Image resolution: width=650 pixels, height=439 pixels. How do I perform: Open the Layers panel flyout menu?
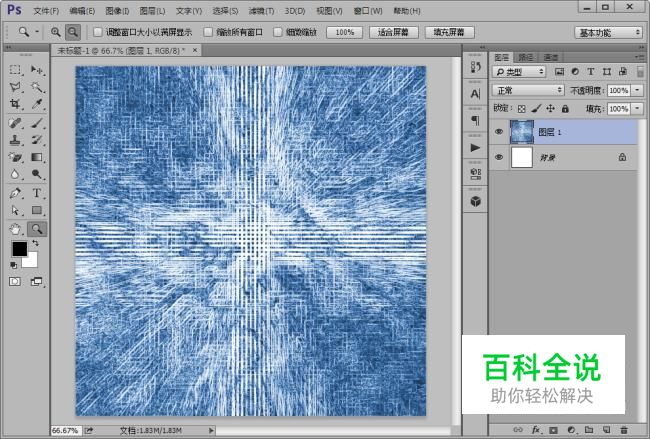[x=638, y=57]
